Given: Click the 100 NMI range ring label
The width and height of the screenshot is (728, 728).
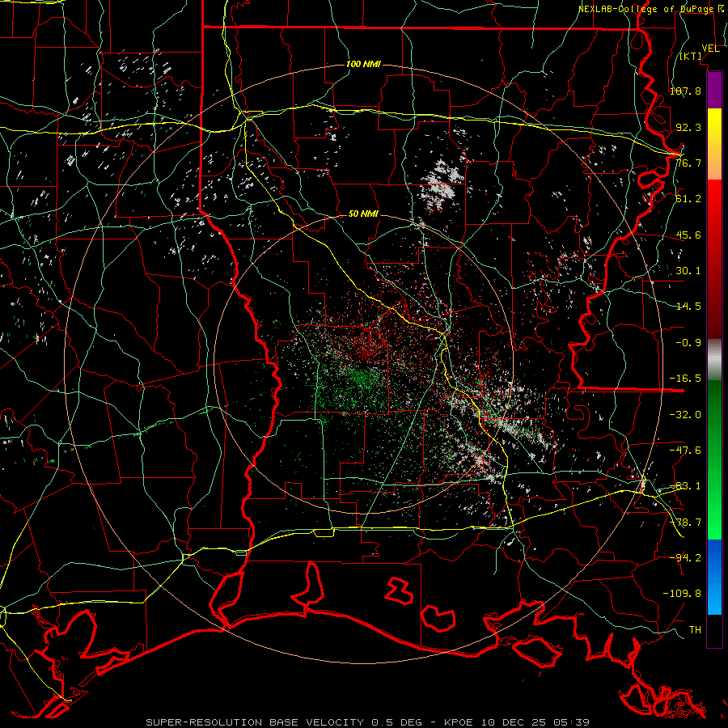Looking at the screenshot, I should (x=363, y=64).
